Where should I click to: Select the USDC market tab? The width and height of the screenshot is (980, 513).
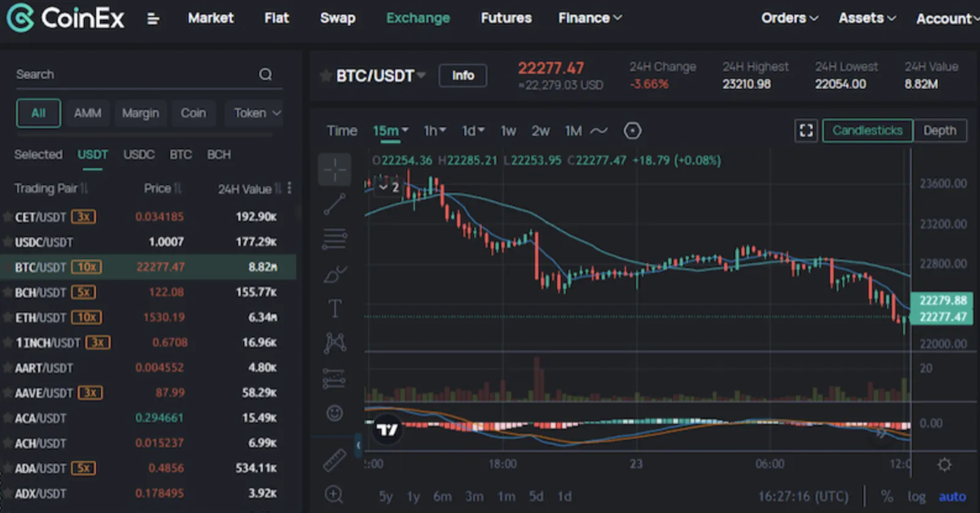pyautogui.click(x=139, y=154)
